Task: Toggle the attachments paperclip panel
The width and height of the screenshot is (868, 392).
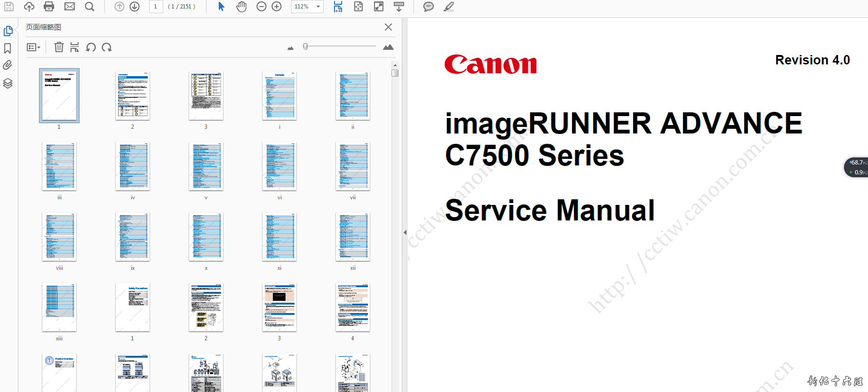Action: pos(8,65)
